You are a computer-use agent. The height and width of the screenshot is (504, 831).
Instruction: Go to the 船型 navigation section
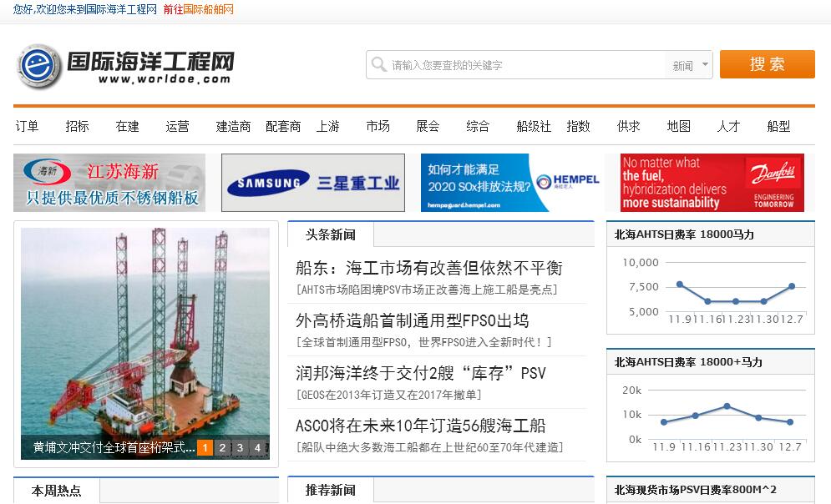pyautogui.click(x=778, y=126)
